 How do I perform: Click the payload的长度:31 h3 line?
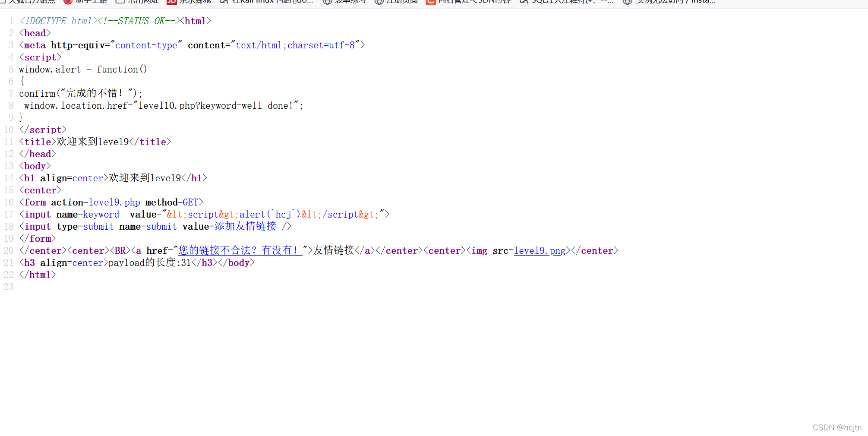(137, 262)
